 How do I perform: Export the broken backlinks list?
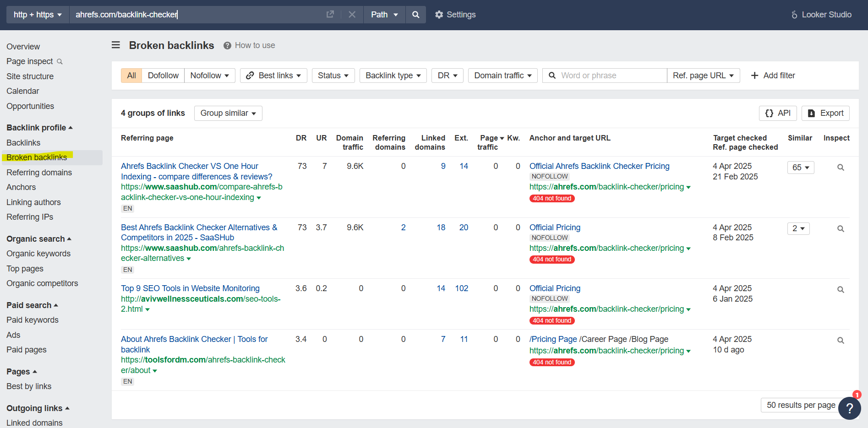[825, 113]
